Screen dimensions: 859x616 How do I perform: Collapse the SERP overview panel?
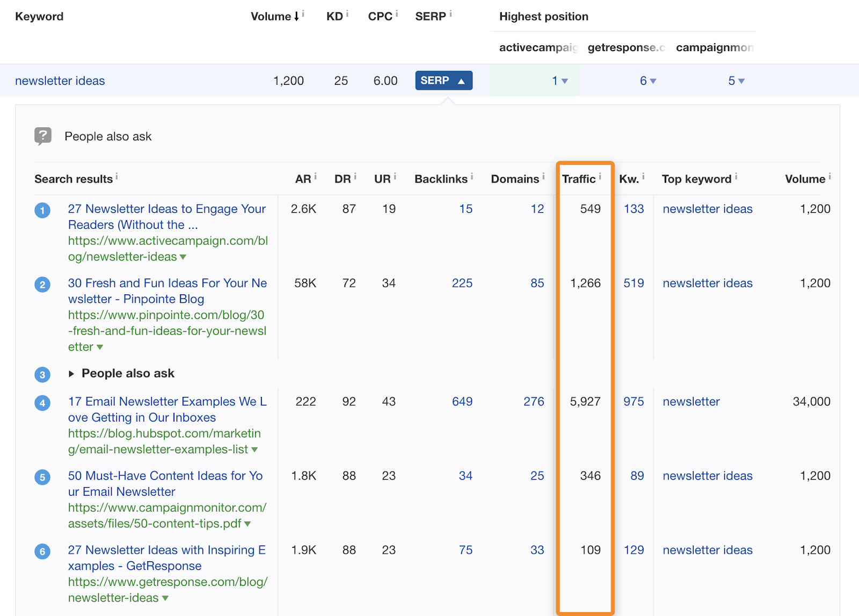click(x=443, y=81)
